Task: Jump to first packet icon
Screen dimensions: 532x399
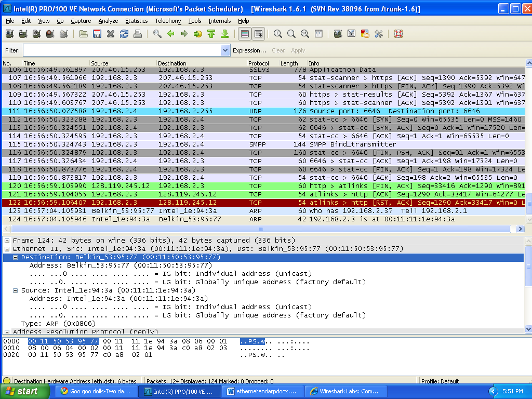Action: pyautogui.click(x=211, y=34)
